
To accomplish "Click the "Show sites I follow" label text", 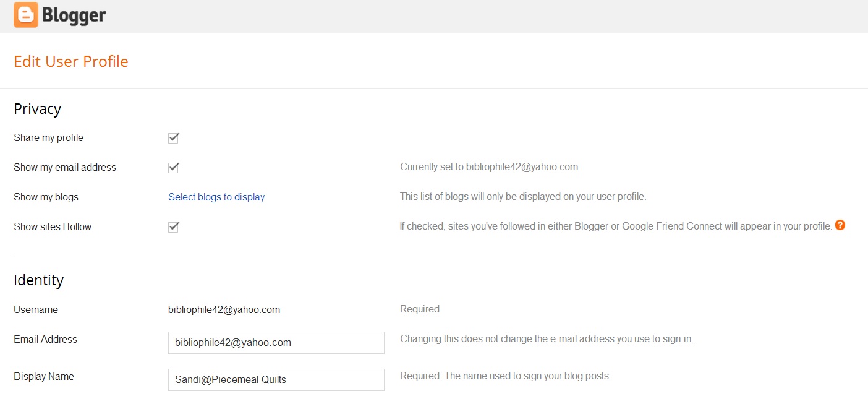I will (x=53, y=227).
